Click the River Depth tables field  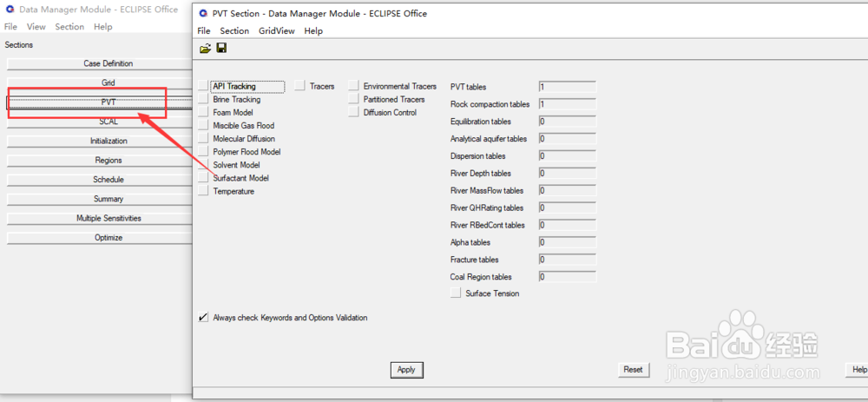click(568, 174)
